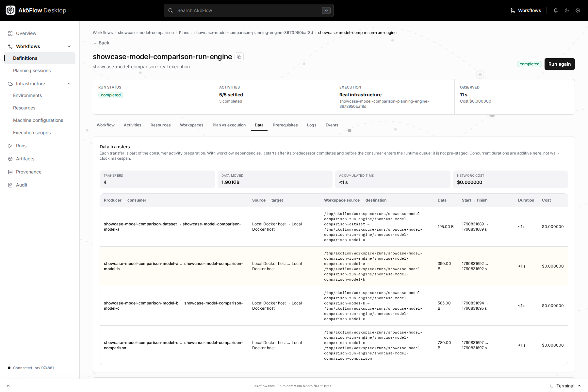Click the Provenance database icon
Viewport: 588px width, 392px height.
pos(10,172)
